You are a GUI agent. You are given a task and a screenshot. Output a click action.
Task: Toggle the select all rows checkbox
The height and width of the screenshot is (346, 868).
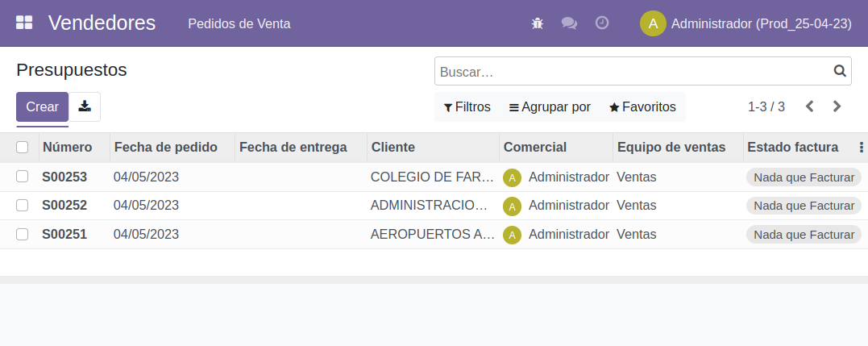[23, 148]
